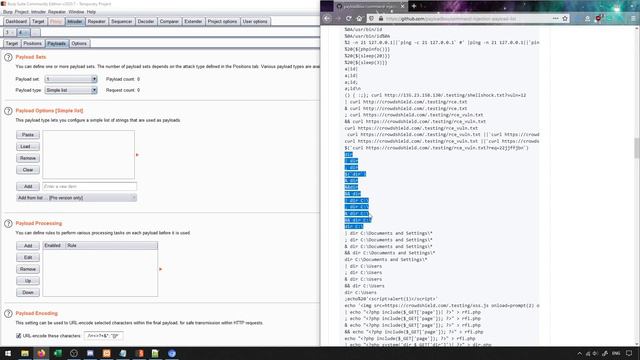Open the Project menu

point(22,12)
